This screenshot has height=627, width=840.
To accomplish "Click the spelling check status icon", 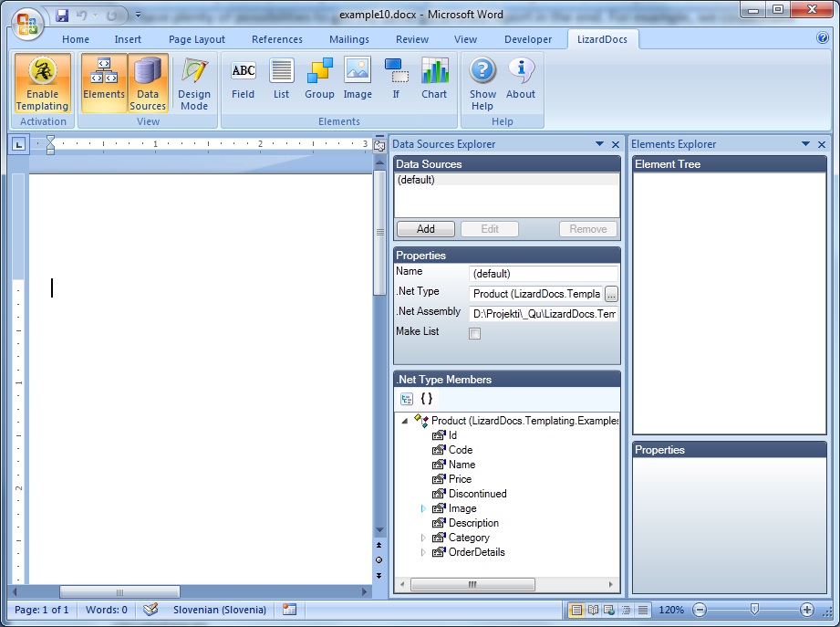I will 150,610.
